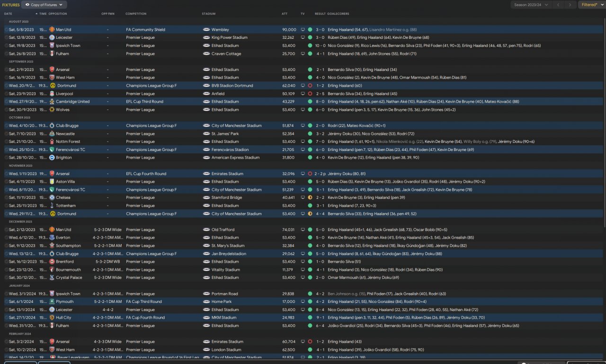The height and width of the screenshot is (364, 606).
Task: Sort by the Opposition column header
Action: point(58,14)
